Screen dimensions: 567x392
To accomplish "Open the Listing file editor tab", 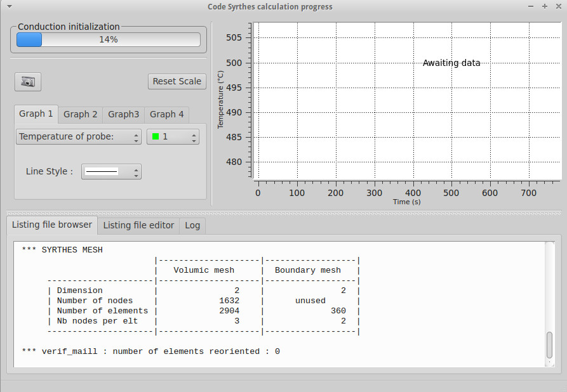I will click(x=138, y=226).
